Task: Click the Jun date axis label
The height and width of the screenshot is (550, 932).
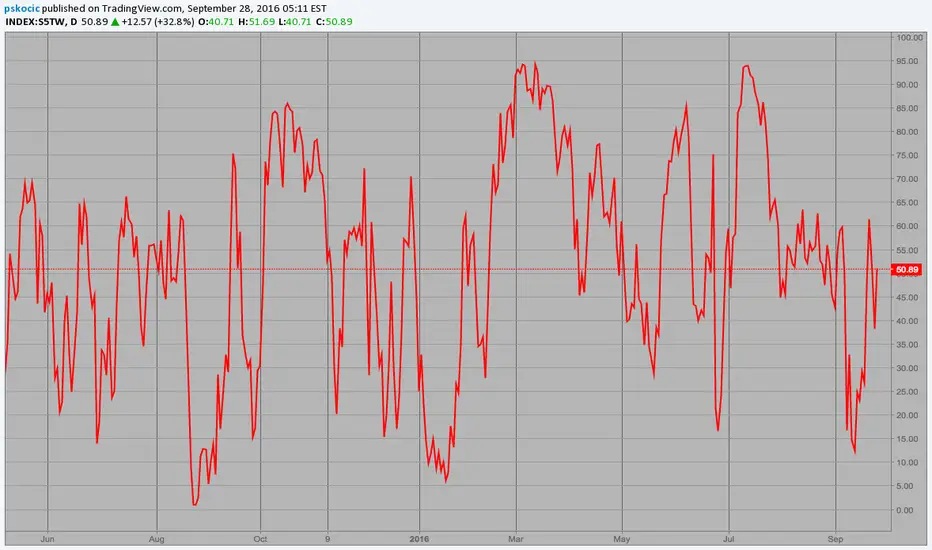Action: [48, 539]
